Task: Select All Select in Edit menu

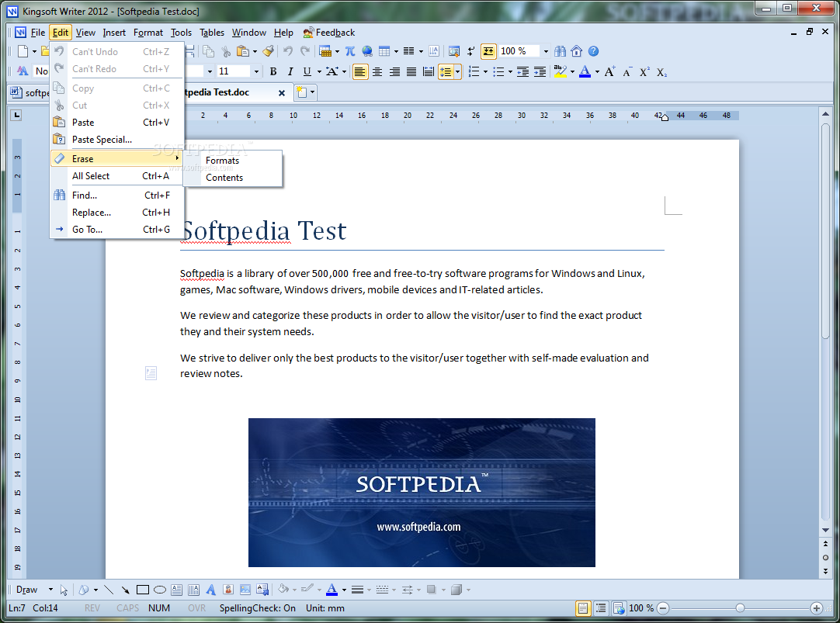Action: coord(117,176)
